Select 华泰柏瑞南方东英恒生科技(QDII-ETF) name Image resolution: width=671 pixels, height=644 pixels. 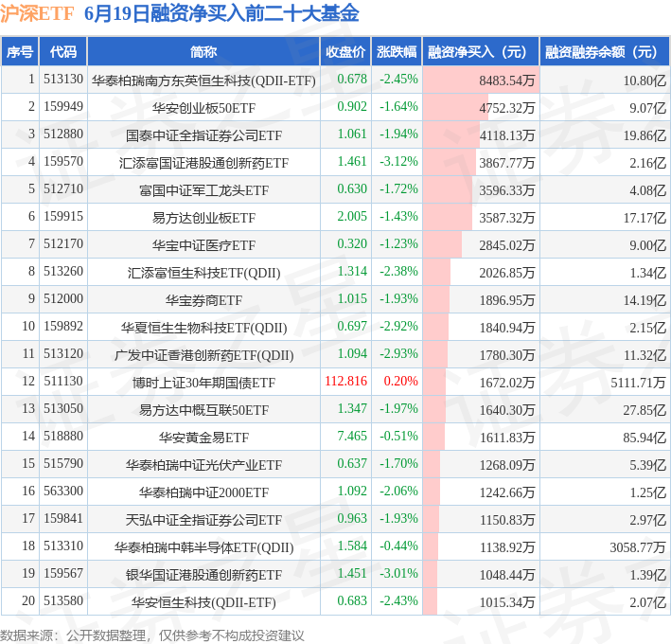pos(203,80)
